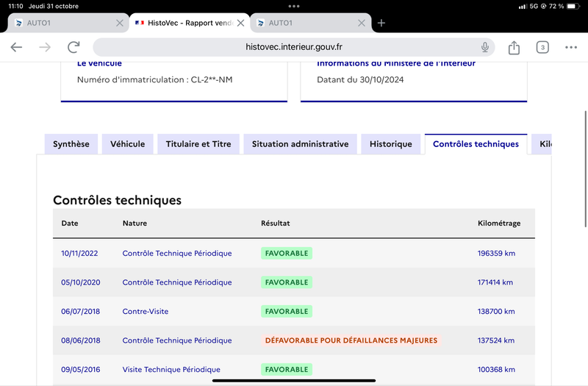Viewport: 588px width, 386px height.
Task: Open the Véhicule tab
Action: click(x=127, y=144)
